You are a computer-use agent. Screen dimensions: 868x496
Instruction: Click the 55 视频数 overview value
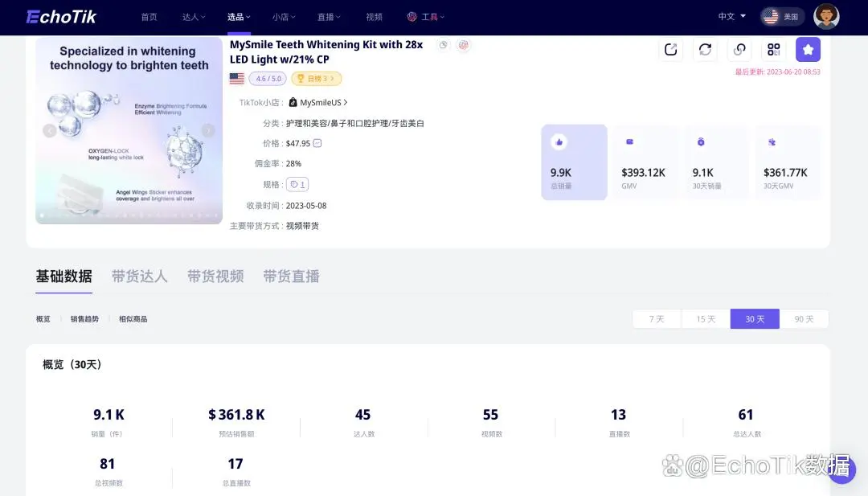point(490,415)
